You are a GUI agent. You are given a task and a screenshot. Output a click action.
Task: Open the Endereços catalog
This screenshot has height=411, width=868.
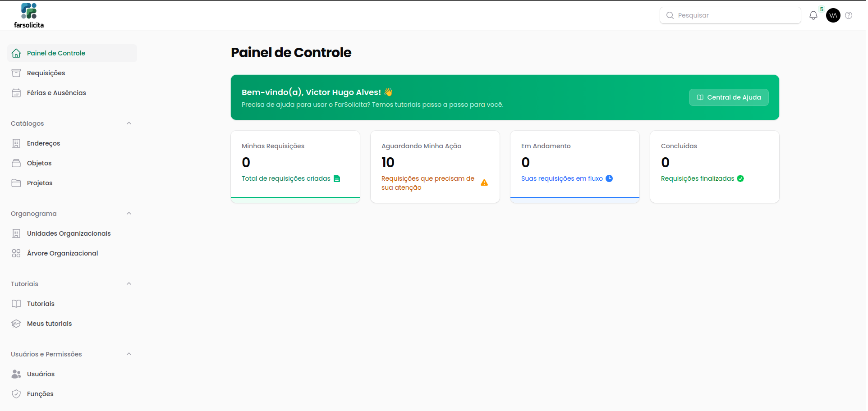coord(72,143)
